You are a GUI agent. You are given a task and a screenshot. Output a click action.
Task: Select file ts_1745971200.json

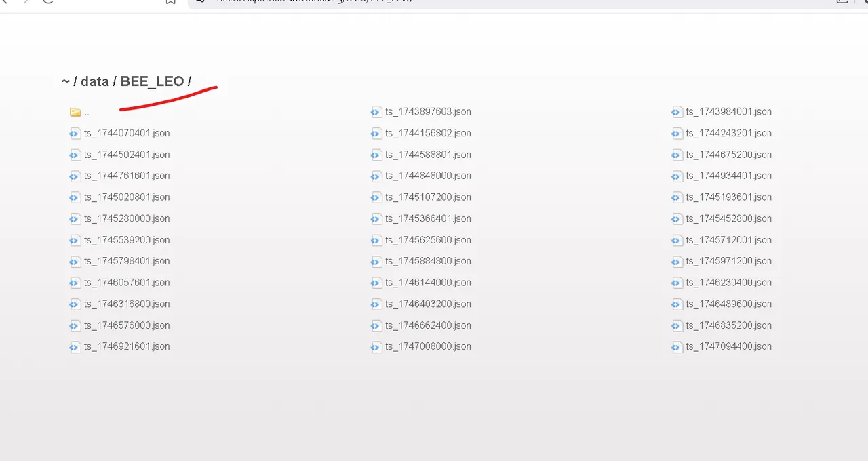[x=728, y=261]
